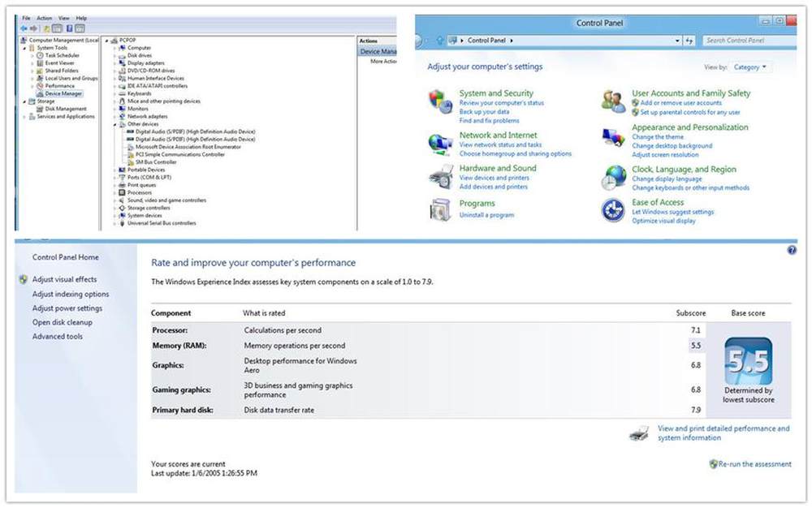Open the View by Category dropdown
This screenshot has width=812, height=508.
(x=749, y=67)
